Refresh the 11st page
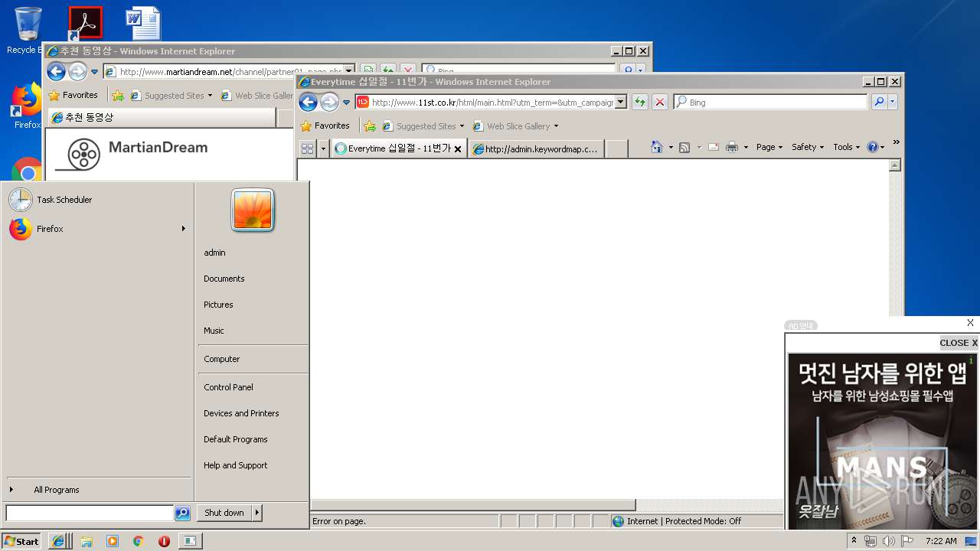 tap(640, 102)
